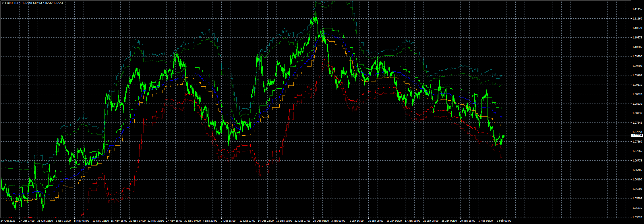Click the 5 Jan 16:00 time label
Viewport: 644px width, 224px height.
357,221
